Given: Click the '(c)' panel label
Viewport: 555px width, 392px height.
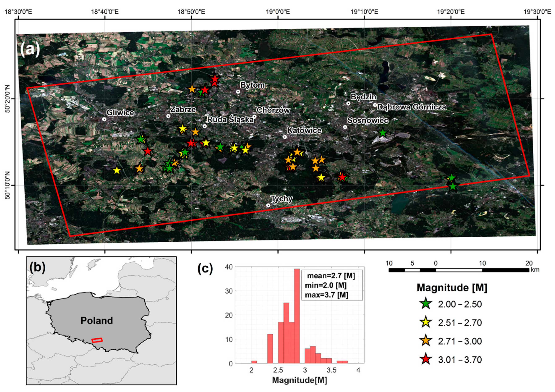Looking at the screenshot, I should pyautogui.click(x=205, y=268).
